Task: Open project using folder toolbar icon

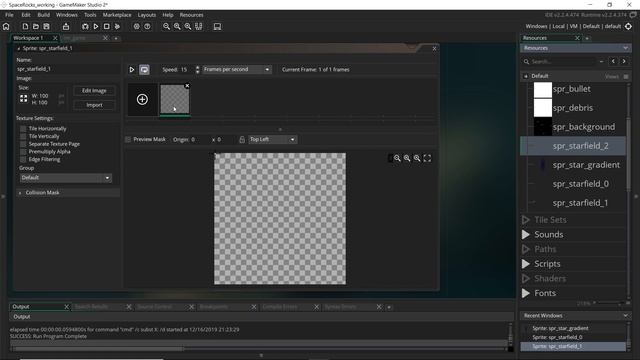Action: (36, 27)
